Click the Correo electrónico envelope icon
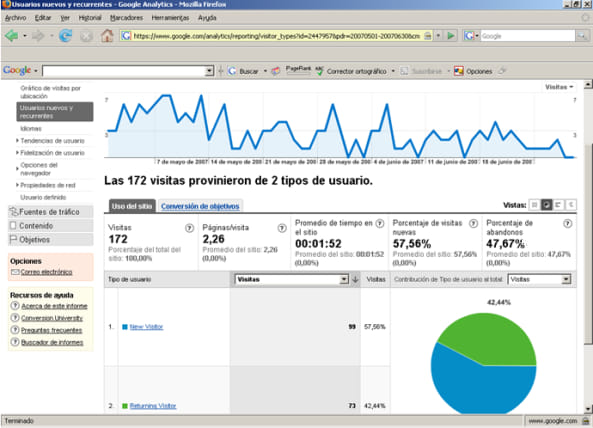 (x=15, y=272)
